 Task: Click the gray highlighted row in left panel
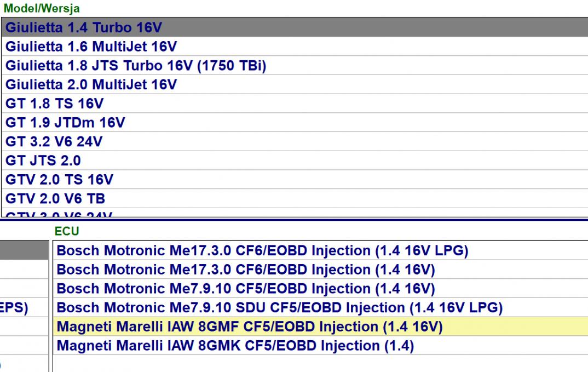click(x=24, y=251)
